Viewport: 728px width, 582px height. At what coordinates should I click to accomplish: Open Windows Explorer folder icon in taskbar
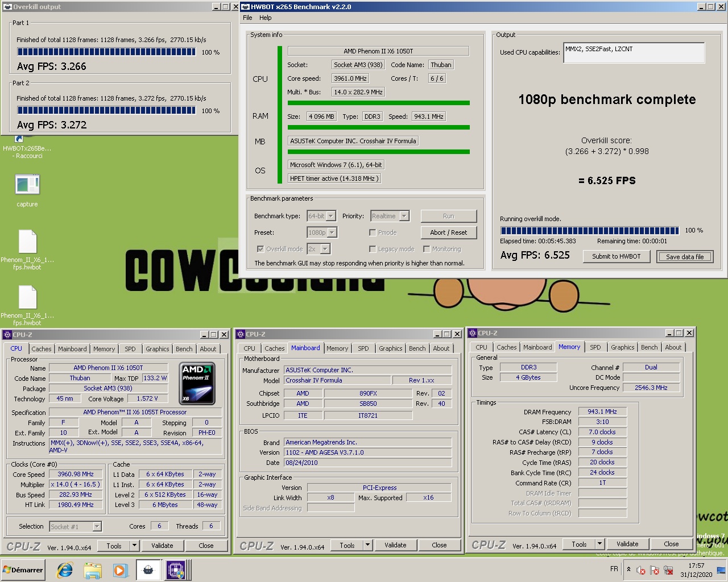pos(92,570)
